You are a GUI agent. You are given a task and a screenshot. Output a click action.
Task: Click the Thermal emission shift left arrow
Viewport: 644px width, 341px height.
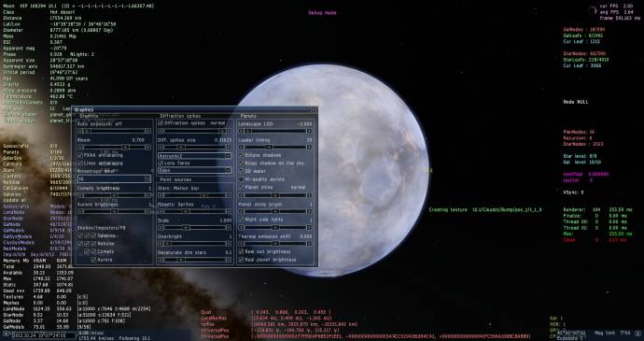pyautogui.click(x=241, y=244)
